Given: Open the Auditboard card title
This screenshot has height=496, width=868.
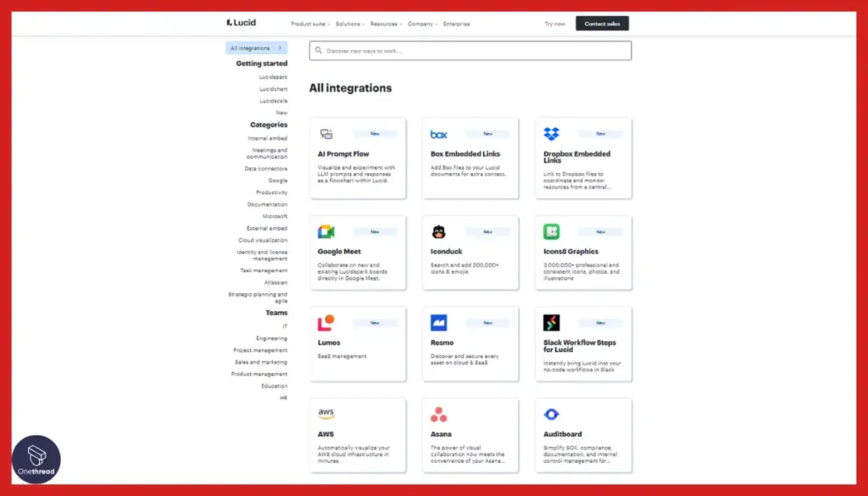Looking at the screenshot, I should 563,434.
